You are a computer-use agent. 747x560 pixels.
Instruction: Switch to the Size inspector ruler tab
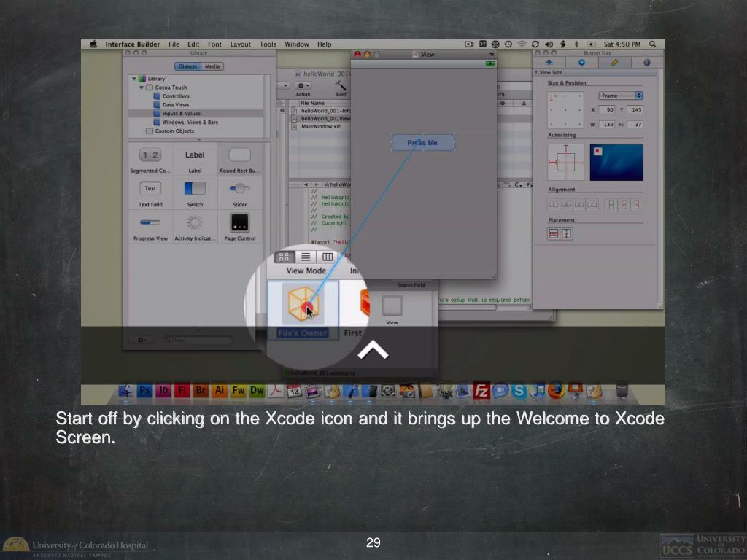pos(614,63)
